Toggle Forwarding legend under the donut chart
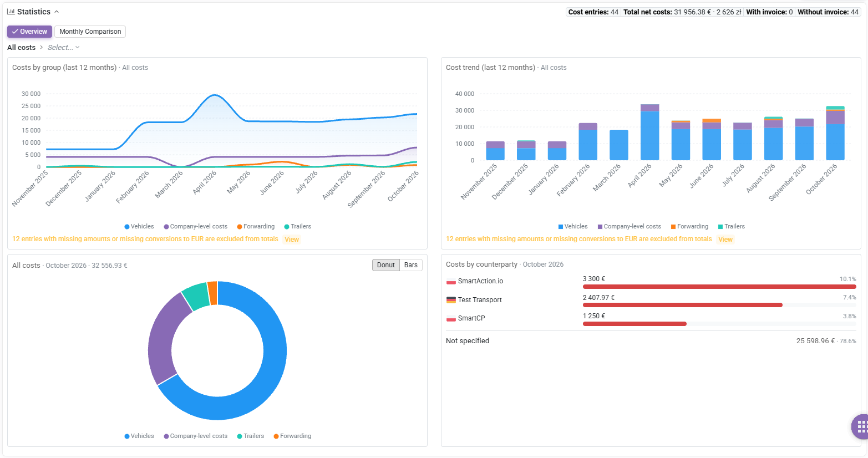The width and height of the screenshot is (868, 458). coord(292,436)
